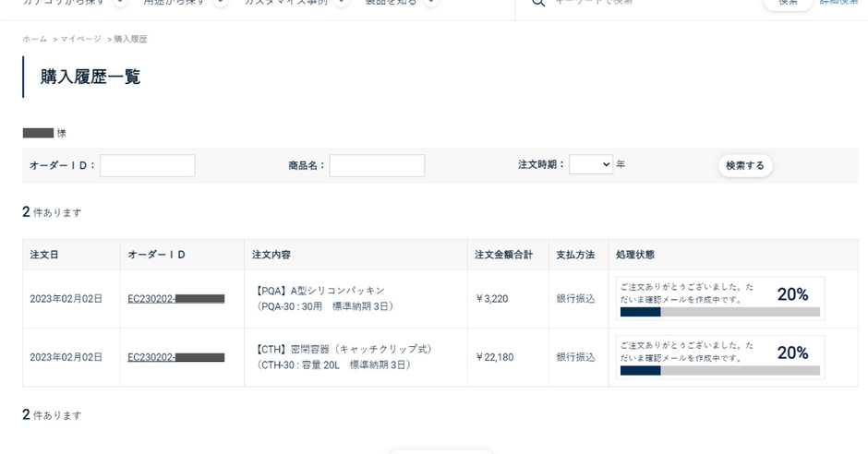The image size is (868, 454).
Task: Click the 商品名 text field
Action: click(377, 166)
